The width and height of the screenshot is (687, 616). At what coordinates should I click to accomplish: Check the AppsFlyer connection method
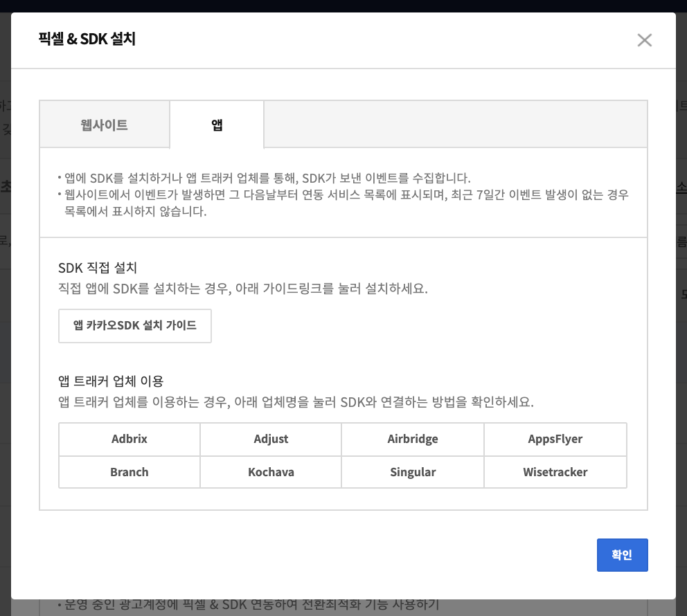click(555, 439)
